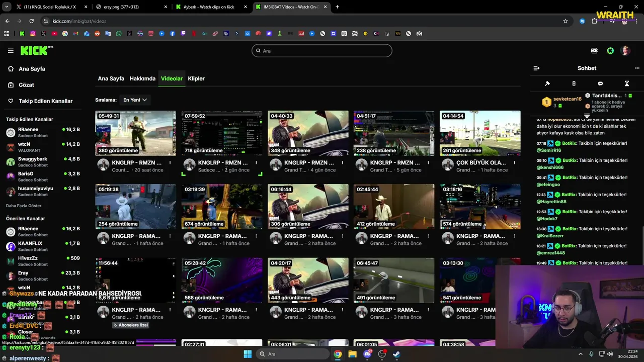
Task: Open Steam from the Windows taskbar
Action: pyautogui.click(x=396, y=354)
